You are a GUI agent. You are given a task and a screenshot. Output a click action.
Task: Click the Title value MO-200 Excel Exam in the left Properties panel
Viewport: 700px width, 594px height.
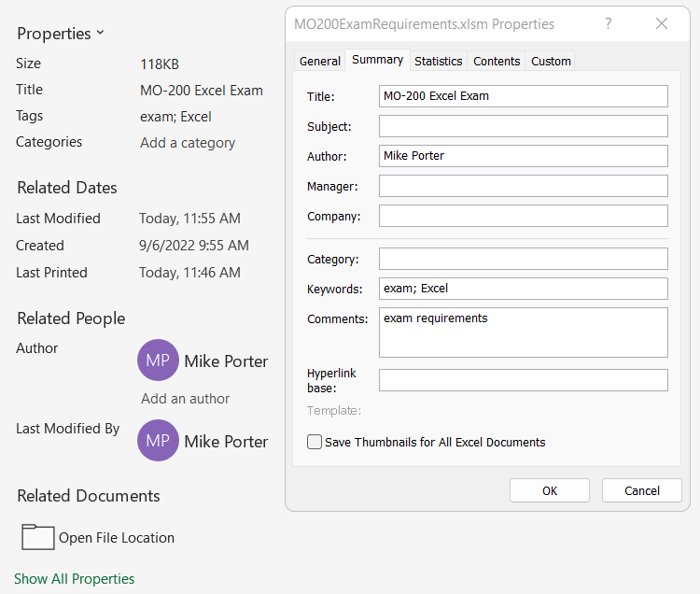(x=202, y=91)
